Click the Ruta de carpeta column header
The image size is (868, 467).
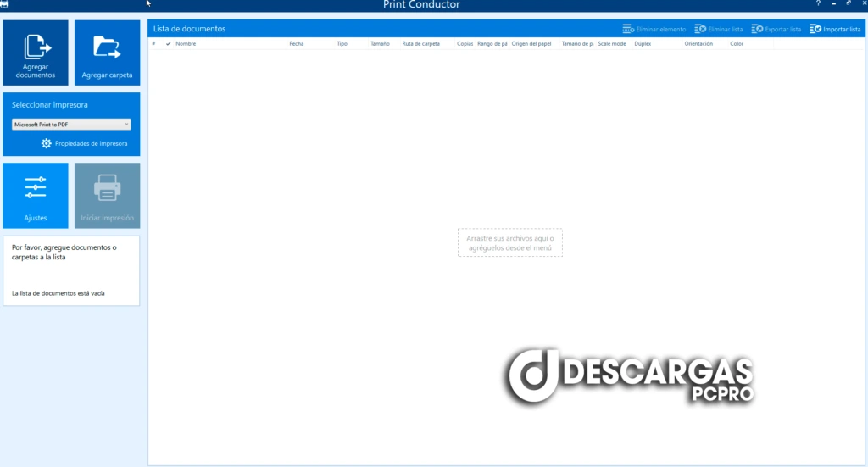[420, 43]
